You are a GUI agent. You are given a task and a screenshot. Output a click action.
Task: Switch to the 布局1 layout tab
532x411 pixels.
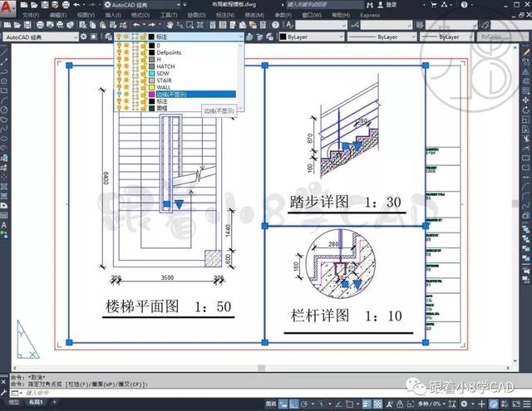click(36, 402)
